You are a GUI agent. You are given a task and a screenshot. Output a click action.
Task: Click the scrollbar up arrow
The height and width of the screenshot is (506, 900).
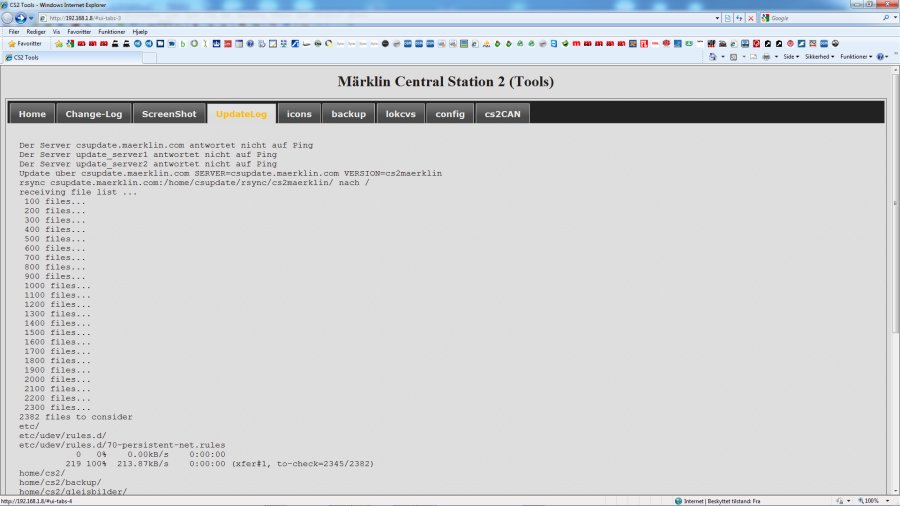[895, 70]
